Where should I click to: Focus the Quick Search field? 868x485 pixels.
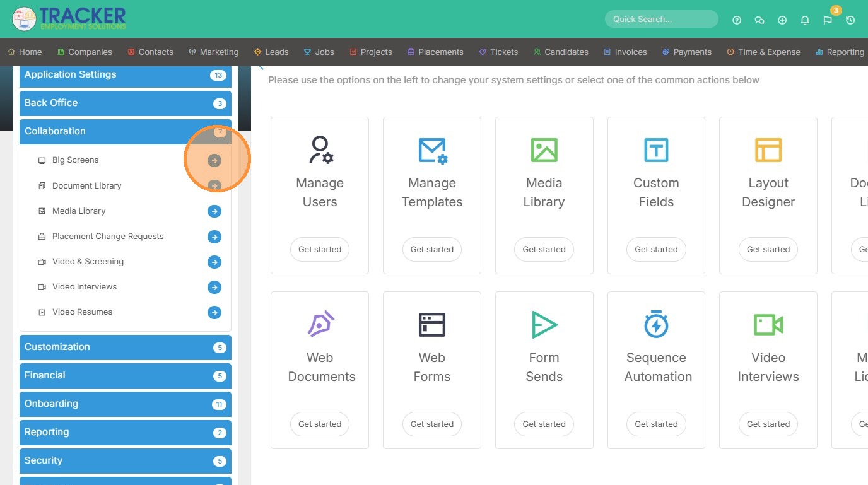661,19
